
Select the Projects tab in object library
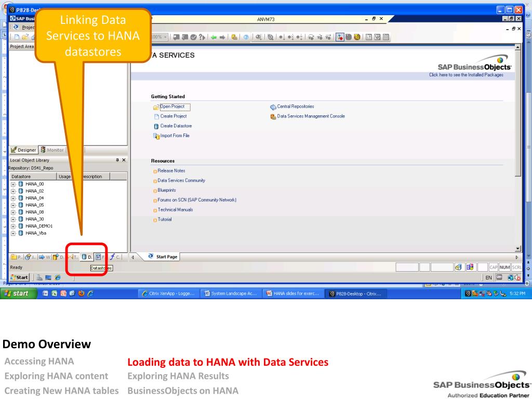17,257
